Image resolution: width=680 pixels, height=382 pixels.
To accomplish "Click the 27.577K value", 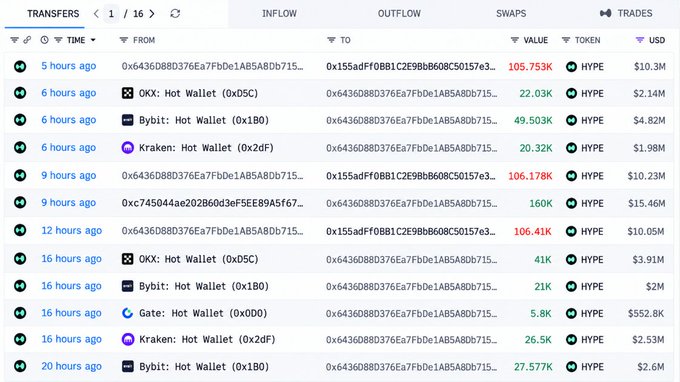I will tap(533, 367).
